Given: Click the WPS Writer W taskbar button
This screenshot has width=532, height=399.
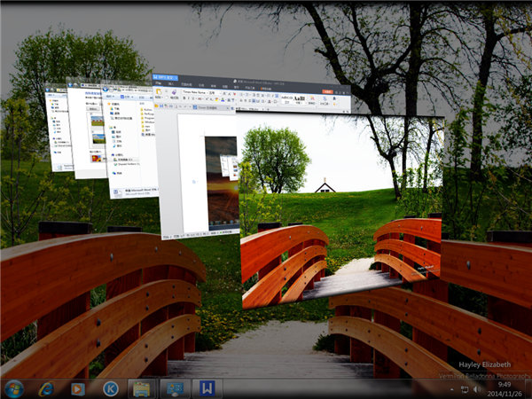Looking at the screenshot, I should click(x=206, y=388).
